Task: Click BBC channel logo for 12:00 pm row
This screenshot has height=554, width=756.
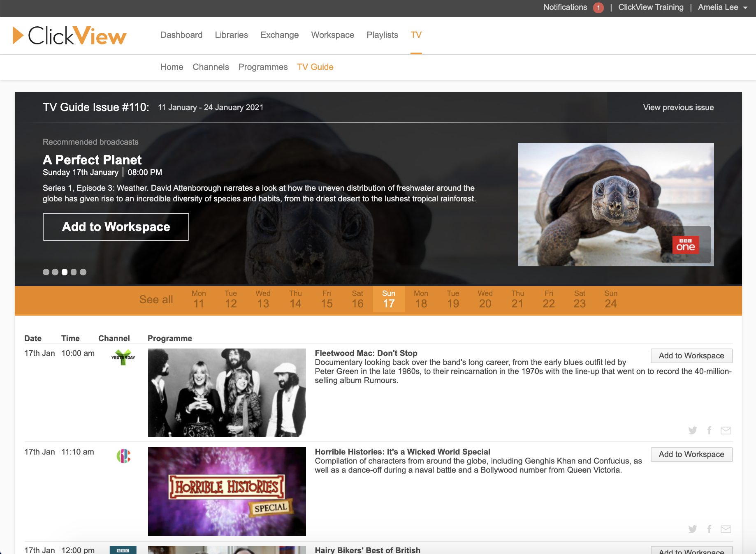Action: click(x=123, y=550)
